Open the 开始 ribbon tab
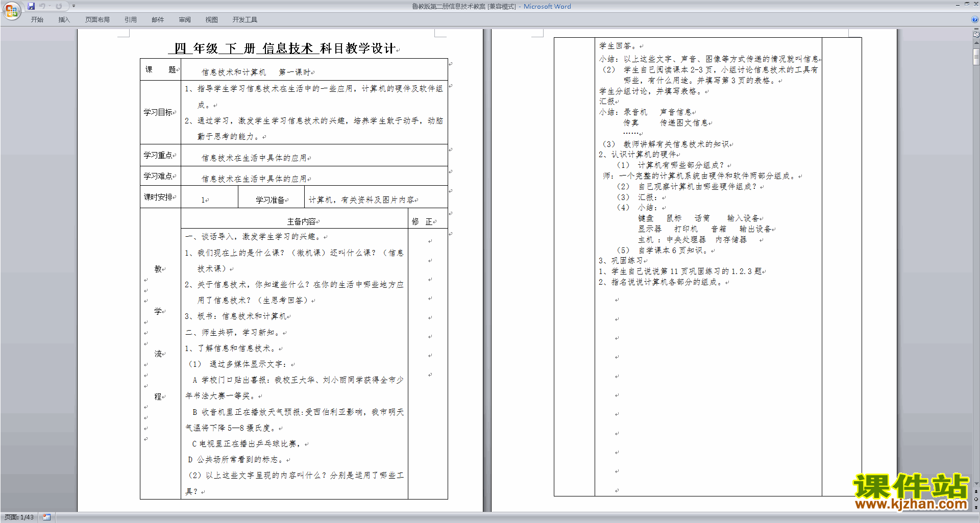Viewport: 980px width, 523px height. pyautogui.click(x=37, y=20)
